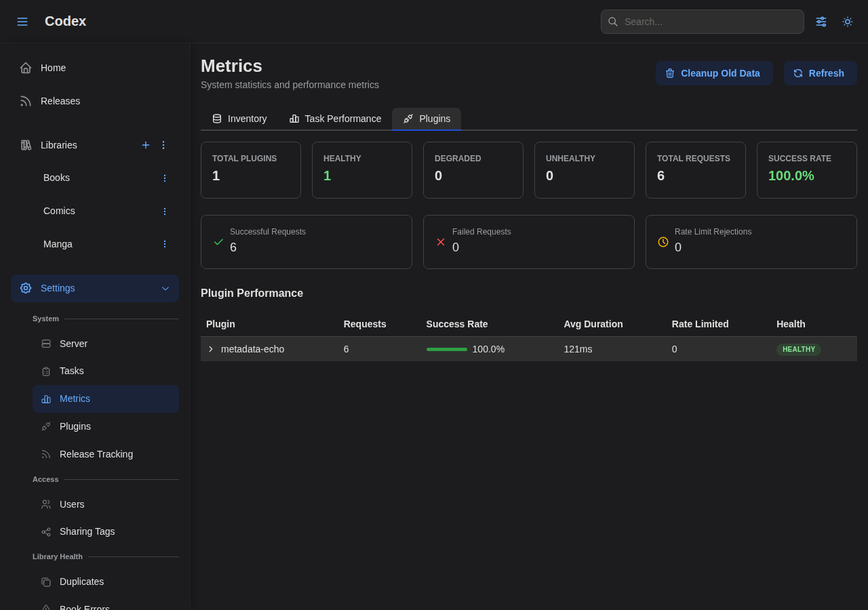Open Comics library three-dot menu
The height and width of the screenshot is (610, 868).
click(x=164, y=211)
